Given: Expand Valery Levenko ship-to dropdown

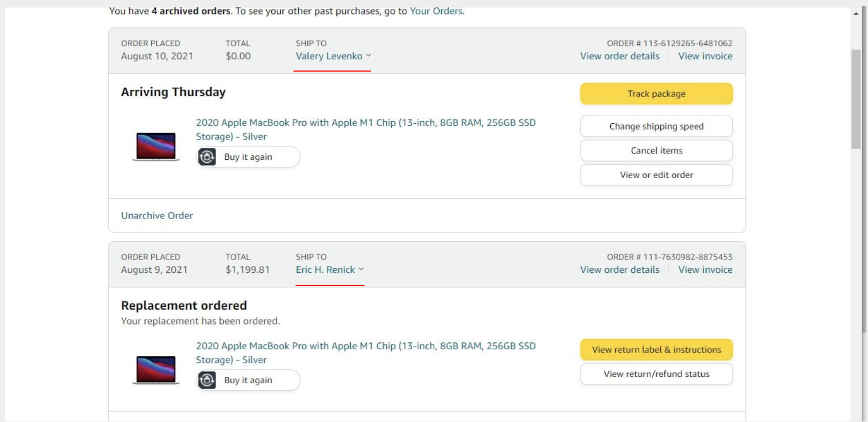Looking at the screenshot, I should [x=333, y=56].
